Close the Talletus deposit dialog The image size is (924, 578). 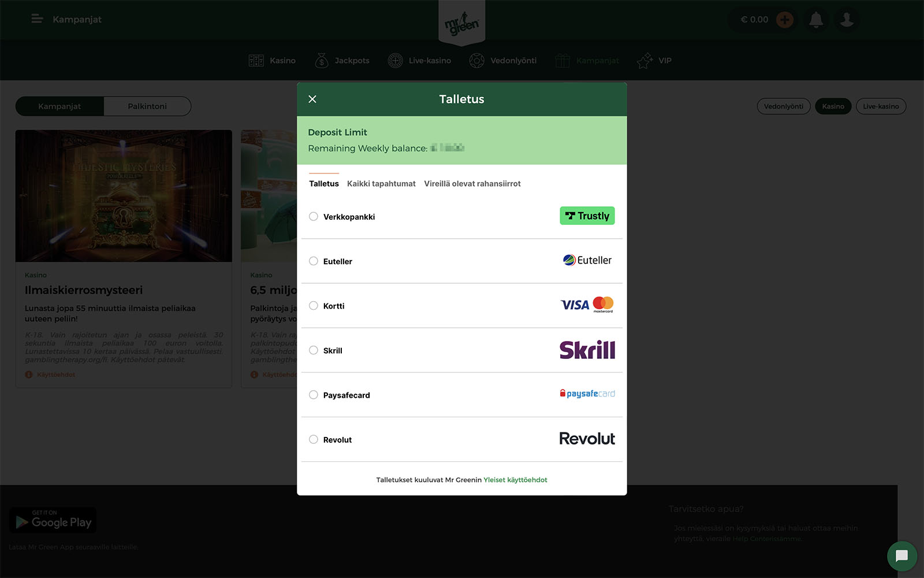312,99
